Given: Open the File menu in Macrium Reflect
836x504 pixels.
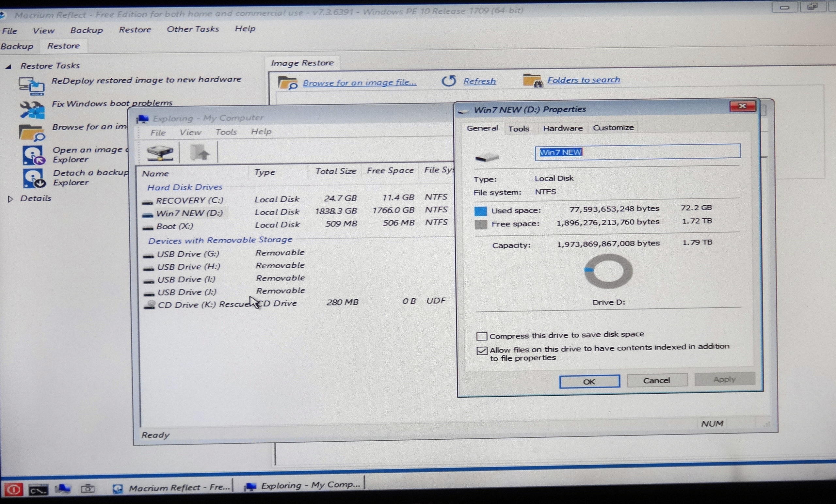Looking at the screenshot, I should (x=9, y=31).
